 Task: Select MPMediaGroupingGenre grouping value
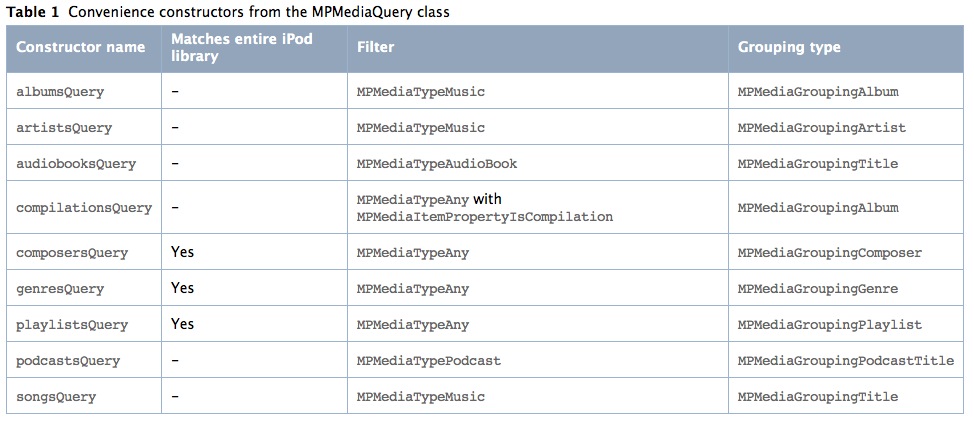(x=818, y=289)
